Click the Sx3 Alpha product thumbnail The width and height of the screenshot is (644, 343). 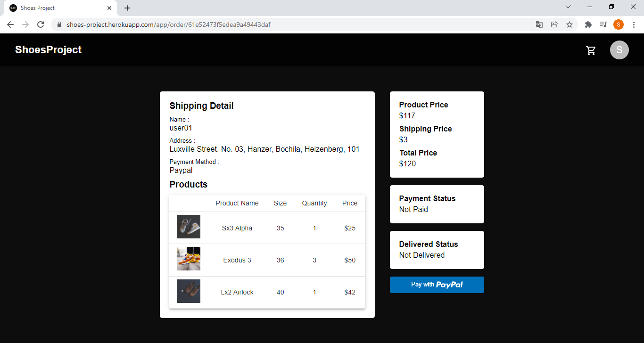(x=188, y=227)
